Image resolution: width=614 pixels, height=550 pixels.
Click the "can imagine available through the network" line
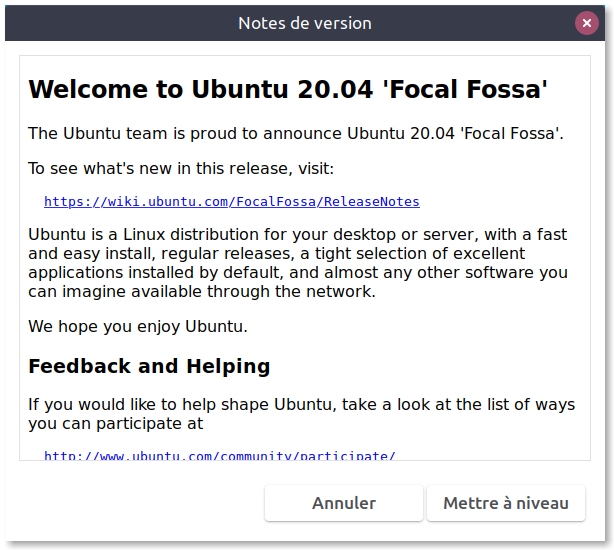click(x=202, y=291)
